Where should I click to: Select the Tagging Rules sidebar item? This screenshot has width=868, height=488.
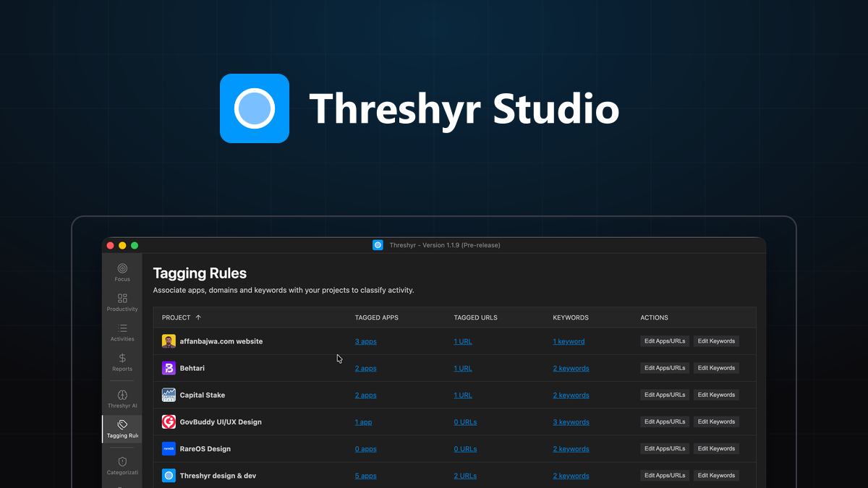coord(122,429)
